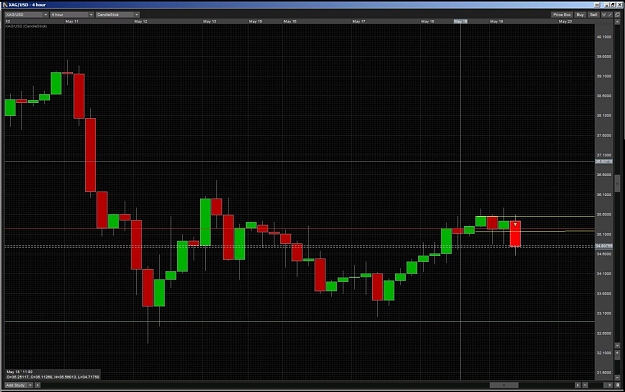Click the Sell button
Screen dimensions: 625x392
tap(594, 15)
